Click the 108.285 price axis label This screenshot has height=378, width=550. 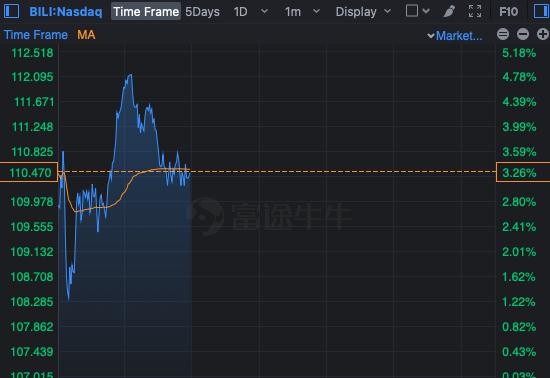32,302
